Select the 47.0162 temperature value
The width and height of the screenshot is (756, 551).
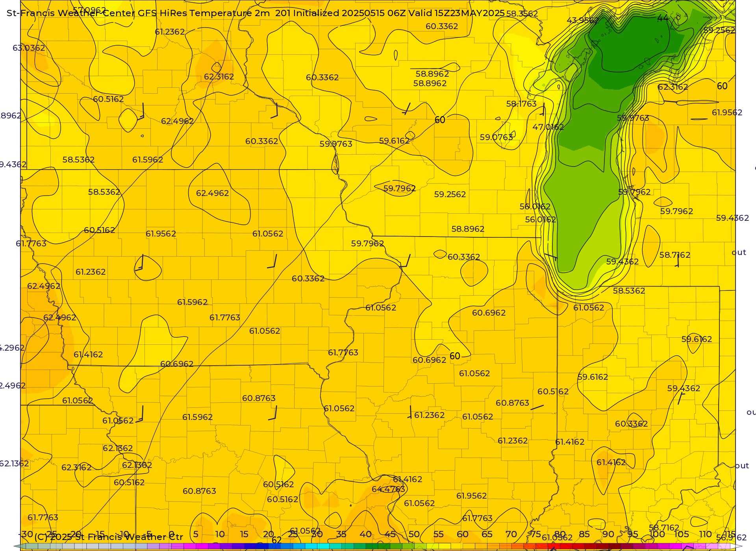(x=548, y=127)
